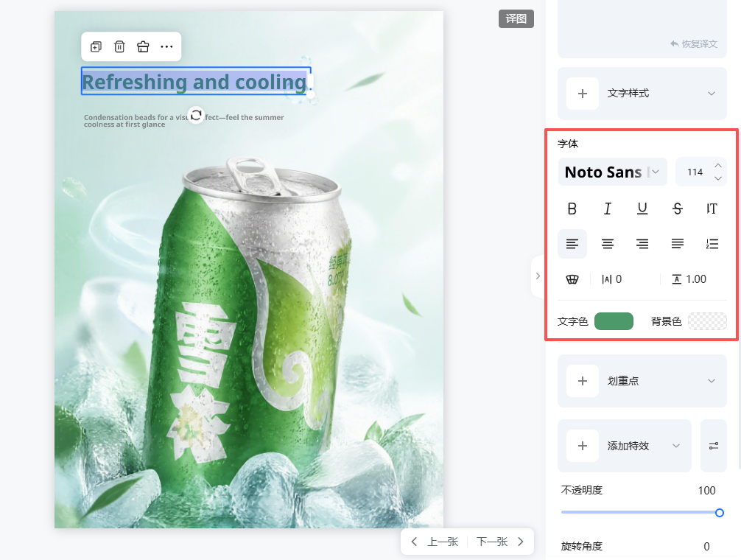The image size is (741, 560).
Task: Open the three-dots more options menu
Action: 166,46
